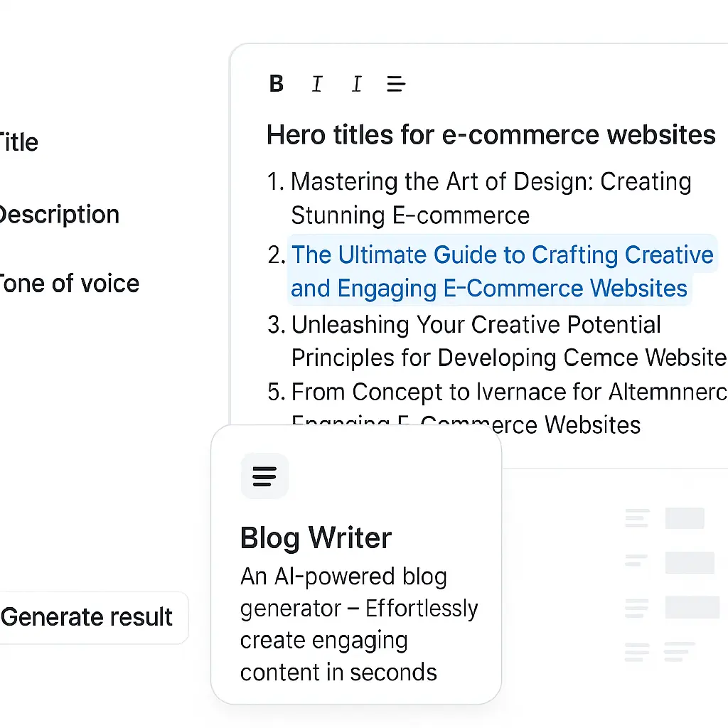Click the Stunning E-commerce line of item one
This screenshot has width=728, height=728.
coord(410,215)
